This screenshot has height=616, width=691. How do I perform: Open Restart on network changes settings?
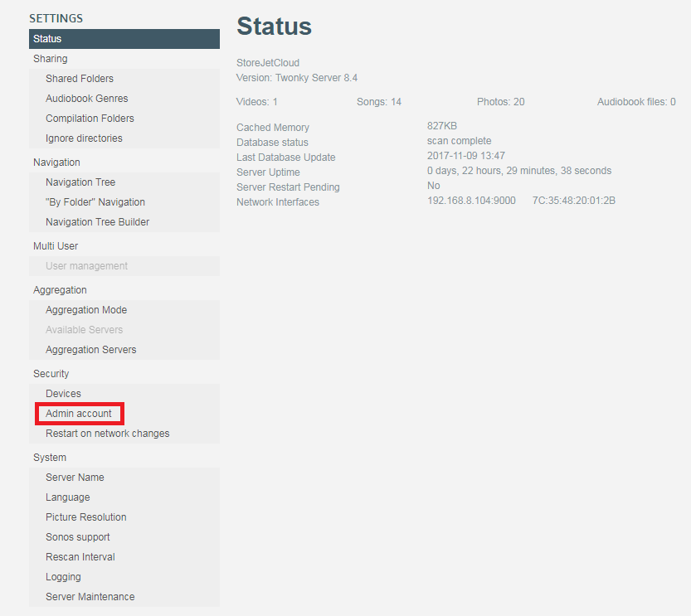107,433
